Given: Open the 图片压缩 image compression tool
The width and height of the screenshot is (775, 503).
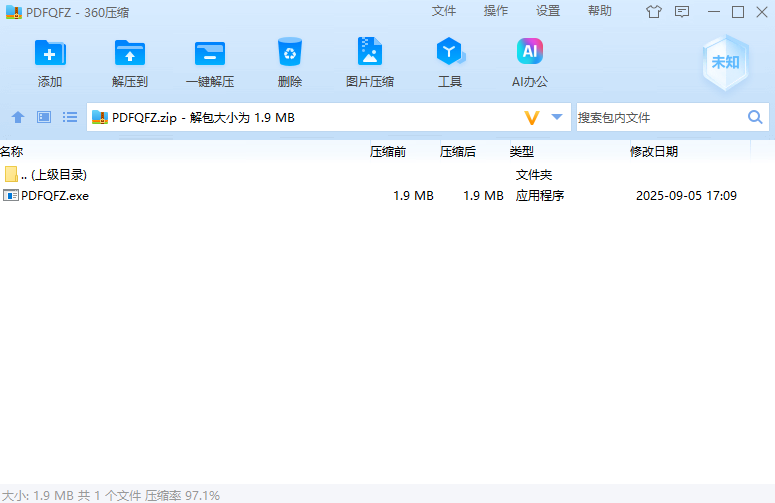Looking at the screenshot, I should pos(370,51).
